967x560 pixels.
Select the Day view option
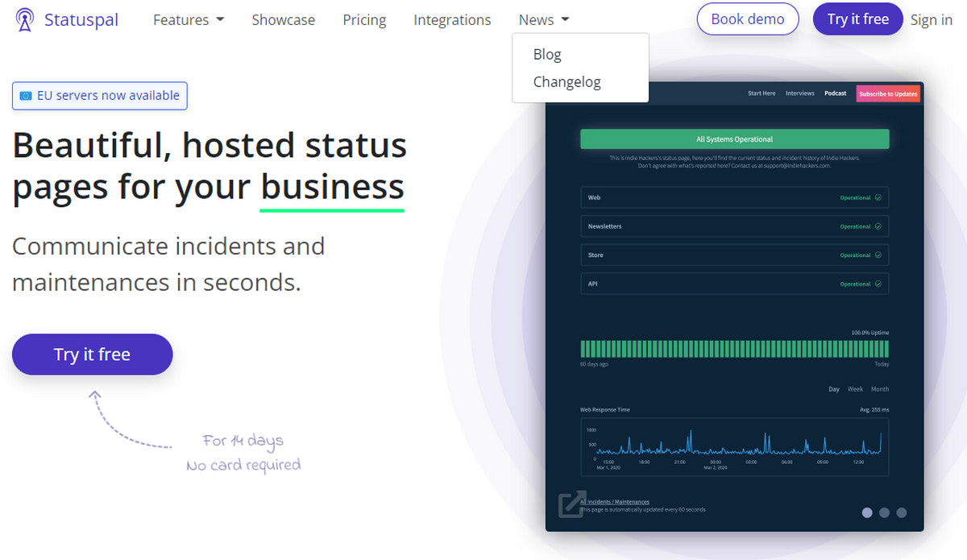(833, 389)
